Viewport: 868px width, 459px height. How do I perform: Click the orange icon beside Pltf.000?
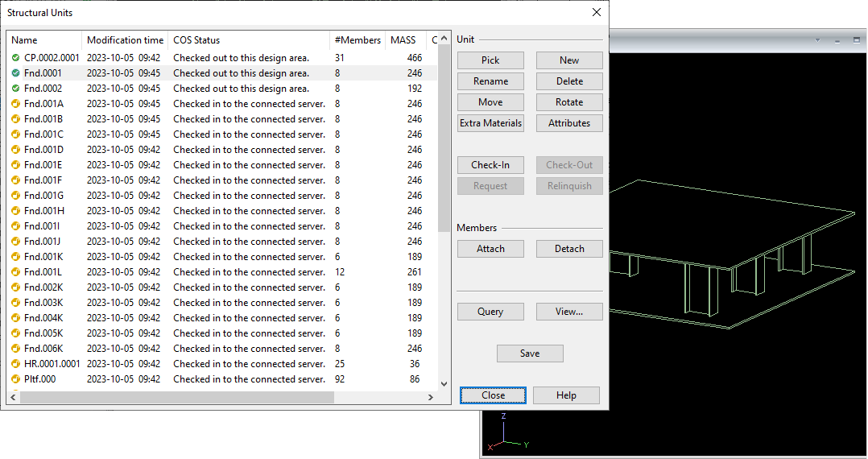15,379
